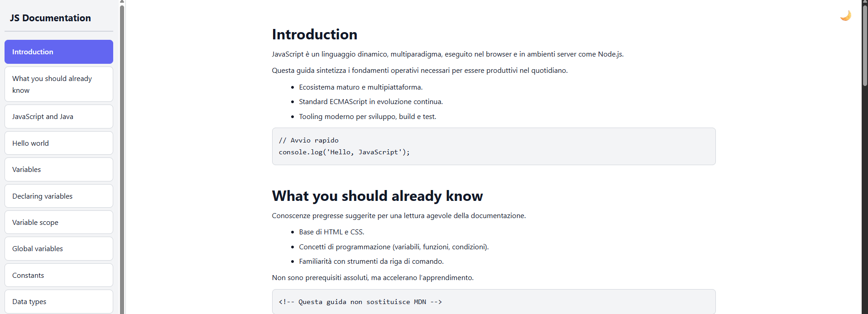Select 'Variables' in the sidebar
Screen dimensions: 868x314
[x=58, y=169]
